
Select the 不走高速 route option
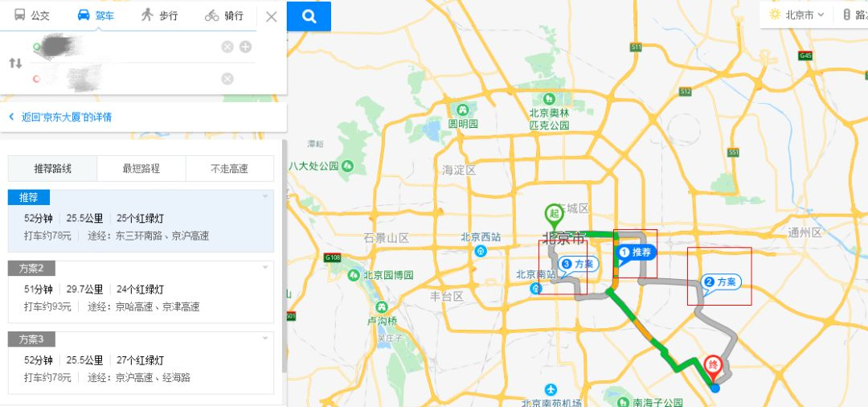(230, 168)
